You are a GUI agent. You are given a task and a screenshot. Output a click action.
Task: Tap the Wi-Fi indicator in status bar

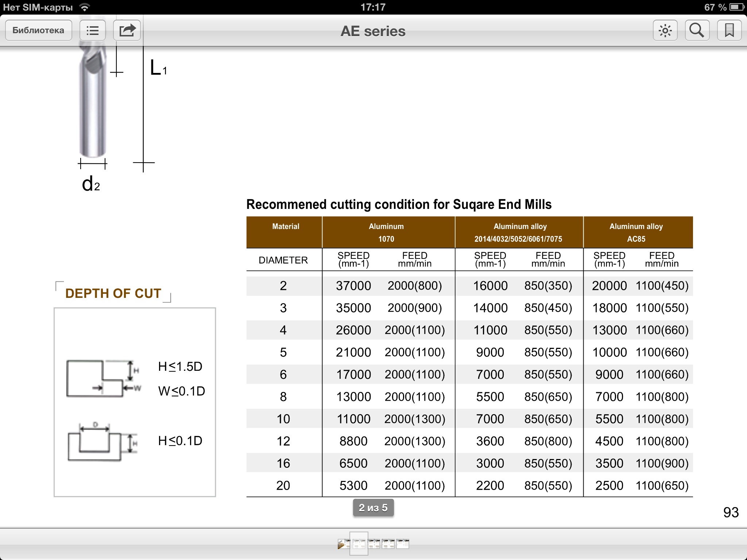pyautogui.click(x=85, y=7)
